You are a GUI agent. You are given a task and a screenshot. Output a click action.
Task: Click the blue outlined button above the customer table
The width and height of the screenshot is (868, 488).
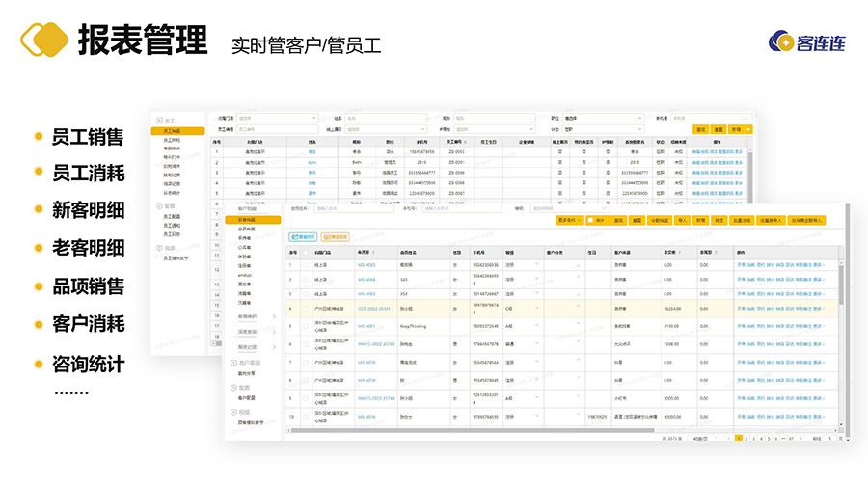coord(303,237)
